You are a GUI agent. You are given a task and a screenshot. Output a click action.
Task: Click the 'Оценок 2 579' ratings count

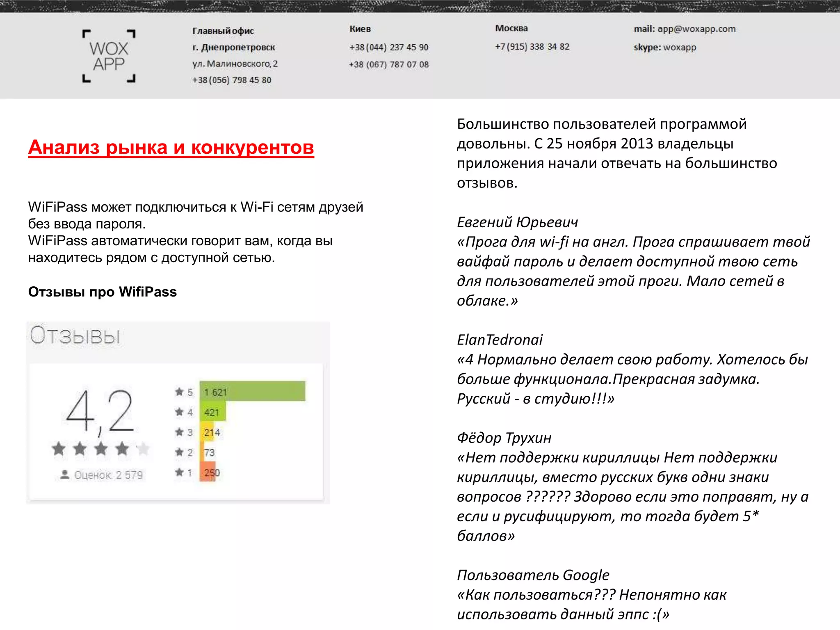tap(108, 475)
